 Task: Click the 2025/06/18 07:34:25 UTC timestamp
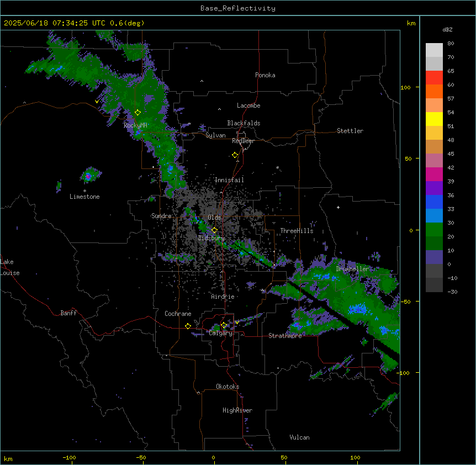55,23
